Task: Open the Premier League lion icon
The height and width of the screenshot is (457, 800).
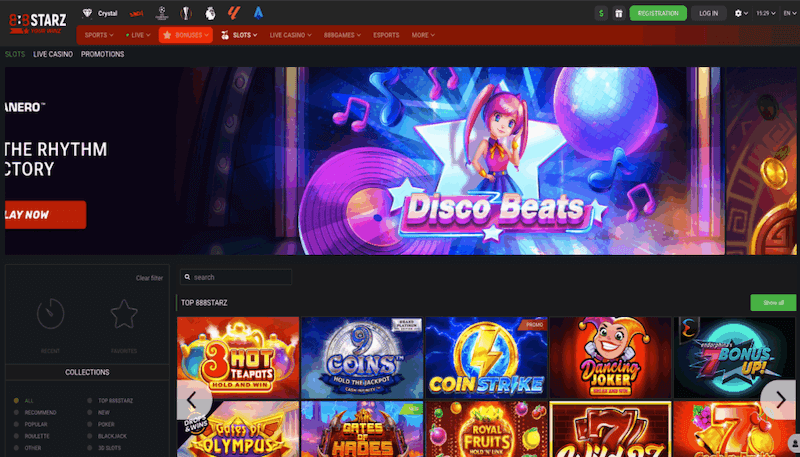Action: [208, 13]
